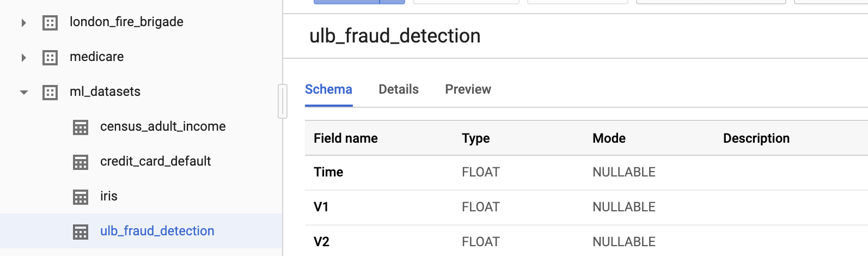Click the panel resize handle
Image resolution: width=868 pixels, height=256 pixels.
point(282,101)
